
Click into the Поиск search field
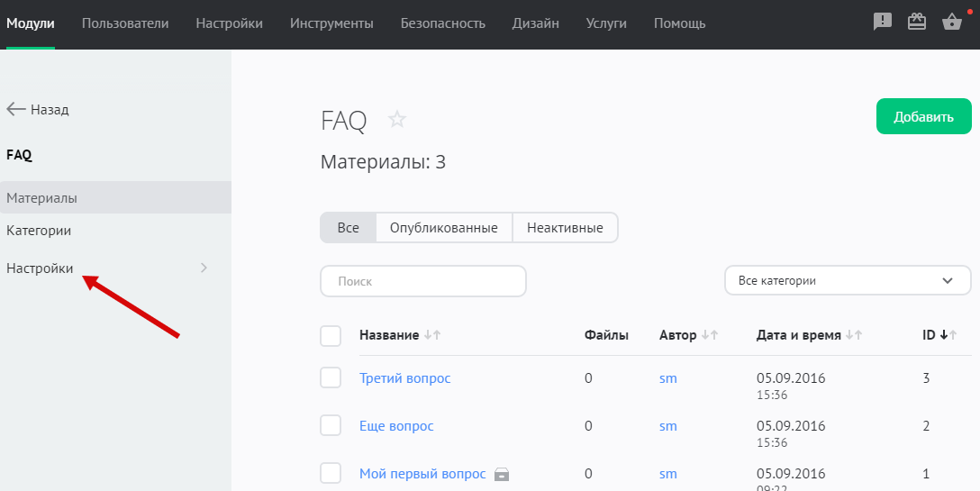click(x=422, y=281)
